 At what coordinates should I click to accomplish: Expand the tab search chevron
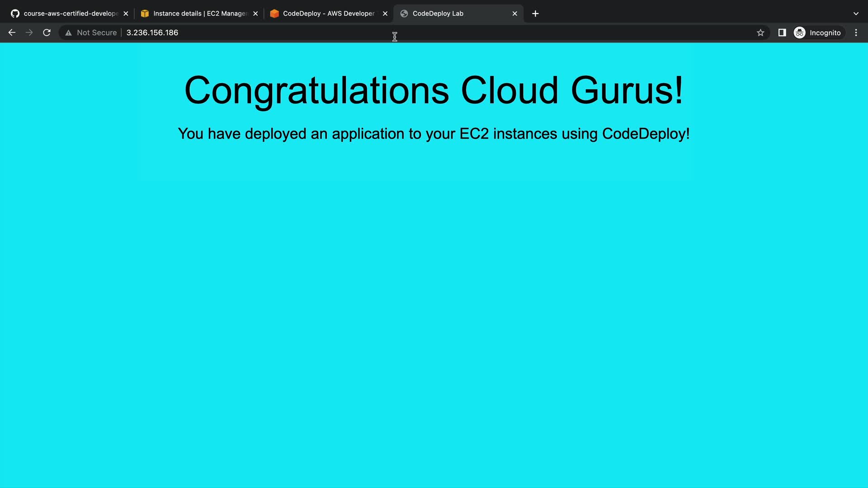856,14
